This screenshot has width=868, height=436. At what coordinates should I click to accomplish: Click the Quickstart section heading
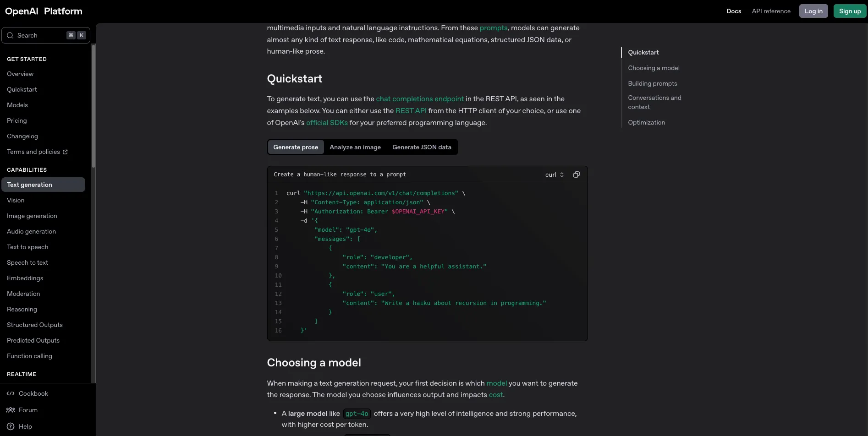[295, 79]
